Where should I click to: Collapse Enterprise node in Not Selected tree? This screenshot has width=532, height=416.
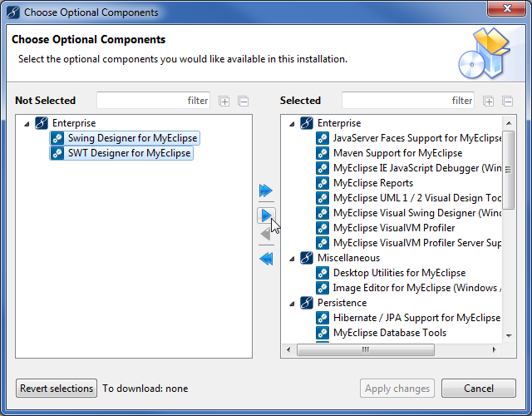pos(27,123)
